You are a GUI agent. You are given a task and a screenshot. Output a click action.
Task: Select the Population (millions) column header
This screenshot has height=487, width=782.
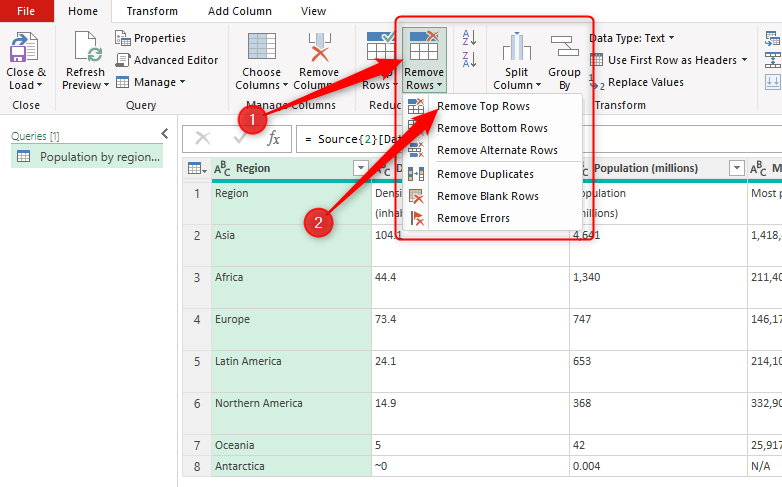tap(658, 169)
